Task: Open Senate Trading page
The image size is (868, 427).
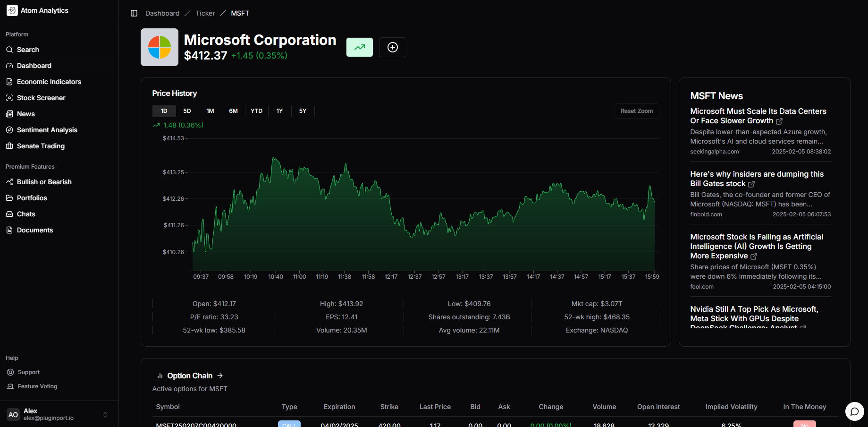Action: click(41, 146)
